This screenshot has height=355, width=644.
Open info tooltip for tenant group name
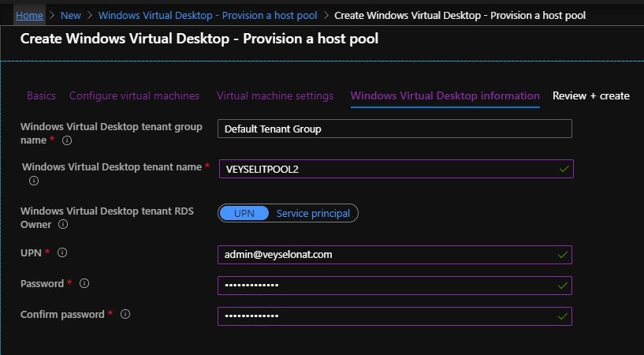point(66,140)
